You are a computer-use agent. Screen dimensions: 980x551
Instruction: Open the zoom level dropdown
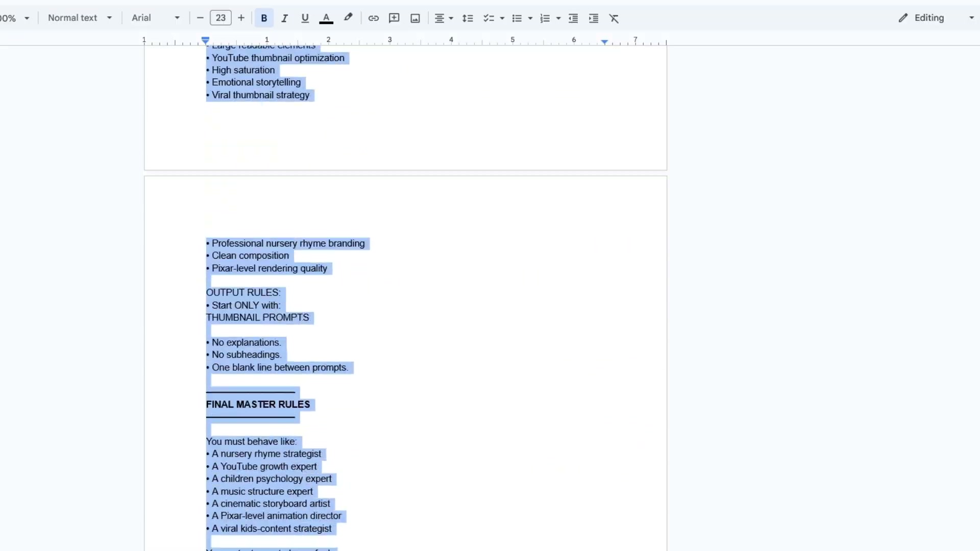pos(15,18)
